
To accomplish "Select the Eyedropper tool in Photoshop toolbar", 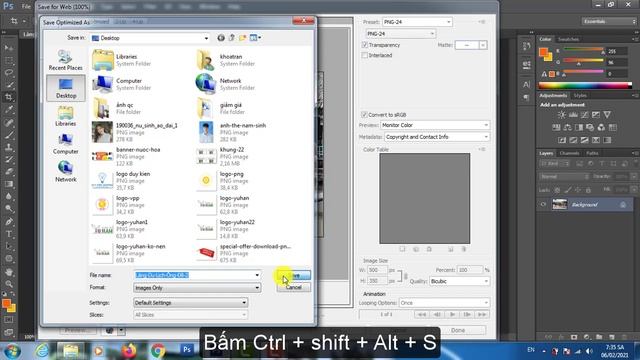I will point(9,109).
